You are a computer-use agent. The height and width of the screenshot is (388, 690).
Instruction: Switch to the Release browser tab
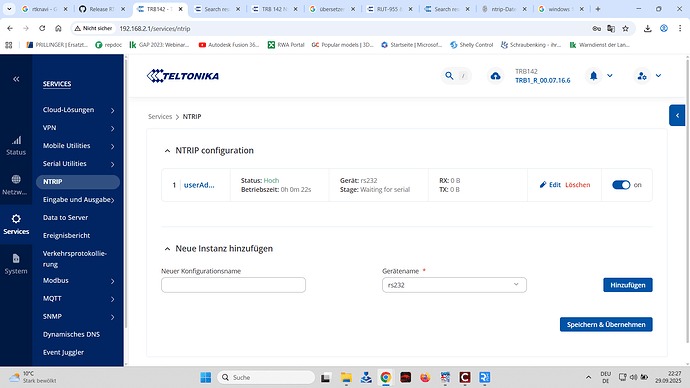(102, 9)
